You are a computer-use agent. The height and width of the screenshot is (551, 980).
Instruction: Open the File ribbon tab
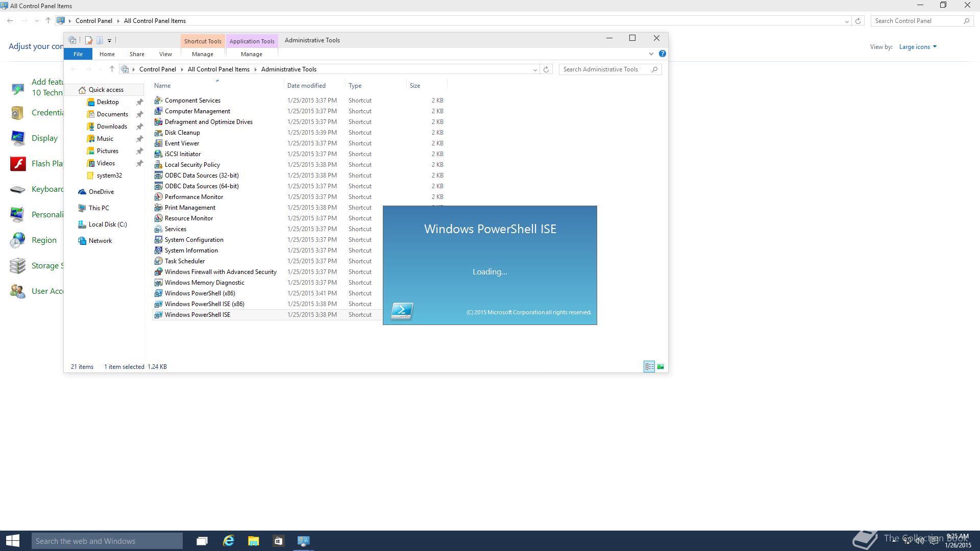pyautogui.click(x=78, y=54)
